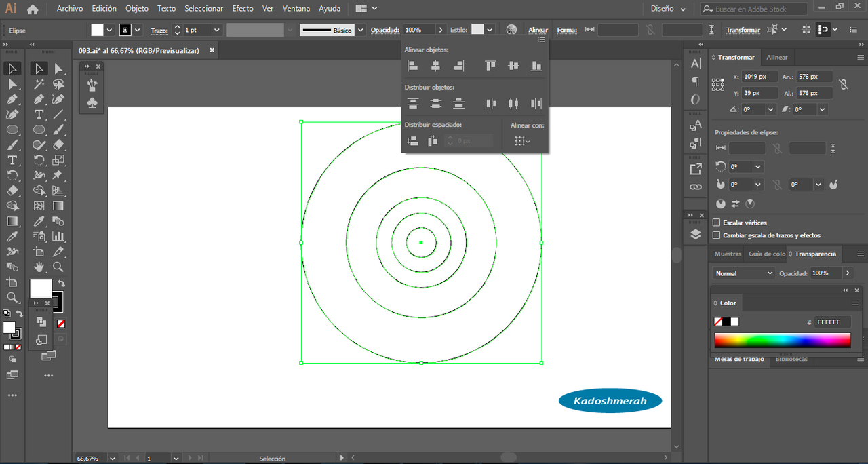Open the Efecto menu
868x464 pixels.
243,9
